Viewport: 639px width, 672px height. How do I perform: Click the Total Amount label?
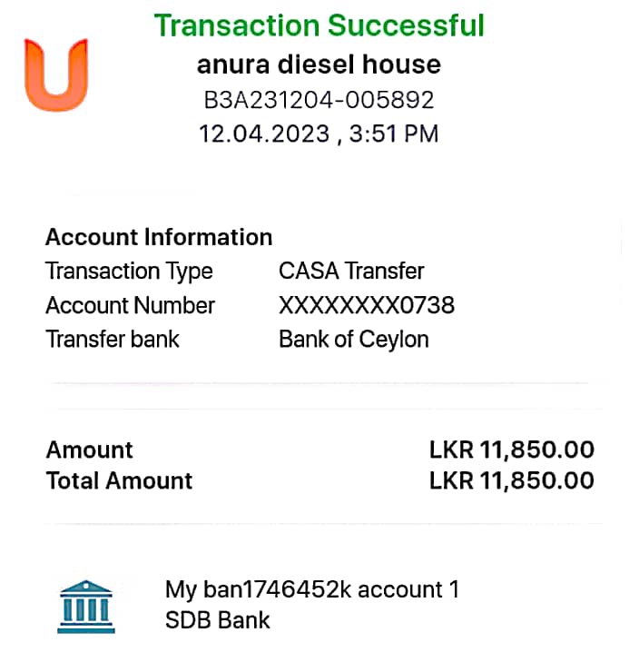pos(119,481)
